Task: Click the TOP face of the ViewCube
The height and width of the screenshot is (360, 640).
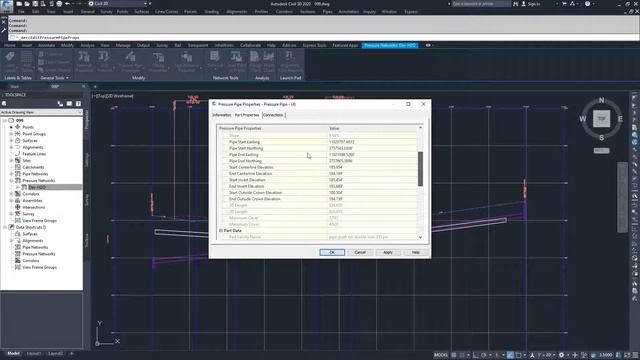Action: click(601, 119)
